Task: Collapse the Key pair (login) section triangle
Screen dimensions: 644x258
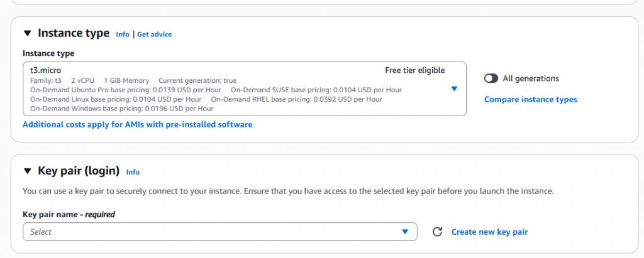Action: click(27, 171)
